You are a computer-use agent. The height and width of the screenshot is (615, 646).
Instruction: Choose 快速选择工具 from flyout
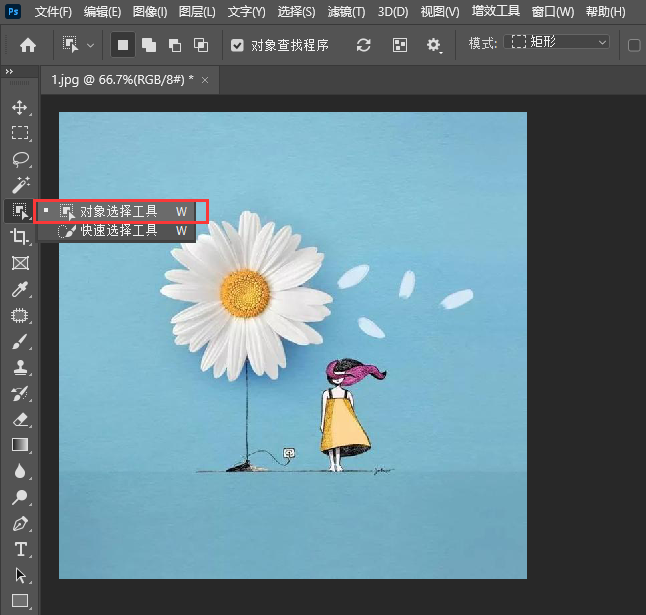point(116,231)
